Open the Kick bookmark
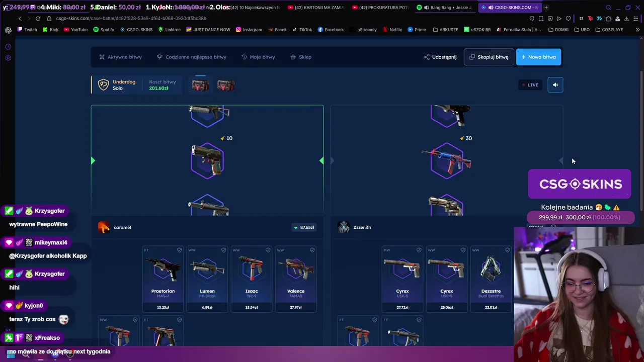 click(x=51, y=30)
